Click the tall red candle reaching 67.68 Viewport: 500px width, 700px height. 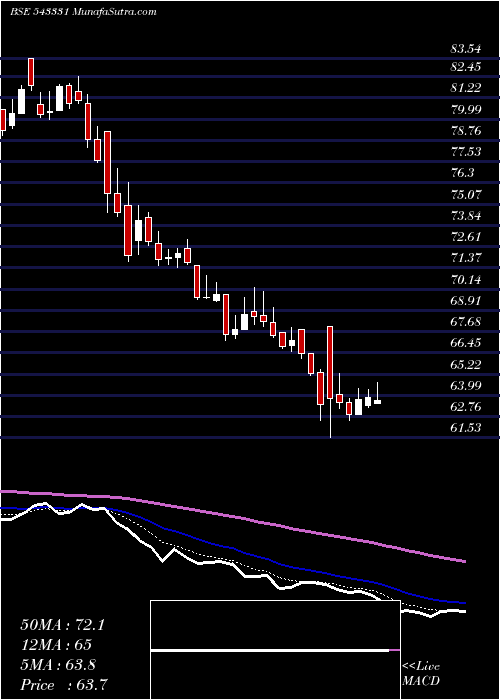pyautogui.click(x=330, y=362)
